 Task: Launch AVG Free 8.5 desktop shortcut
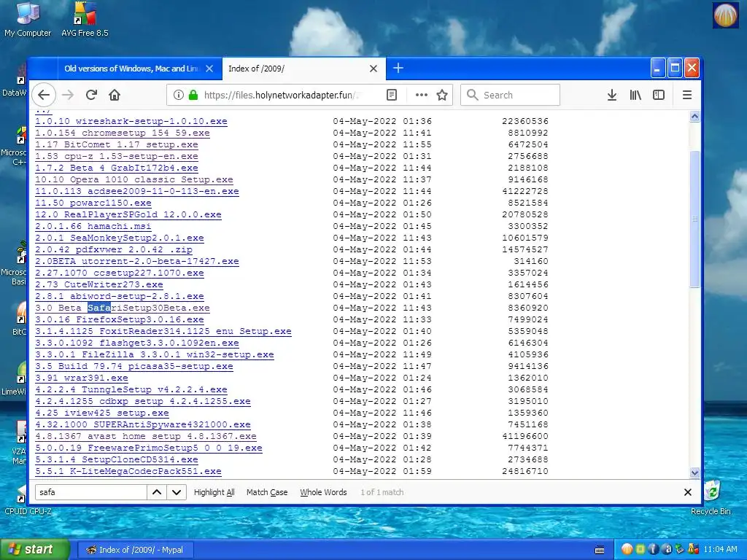click(x=85, y=20)
